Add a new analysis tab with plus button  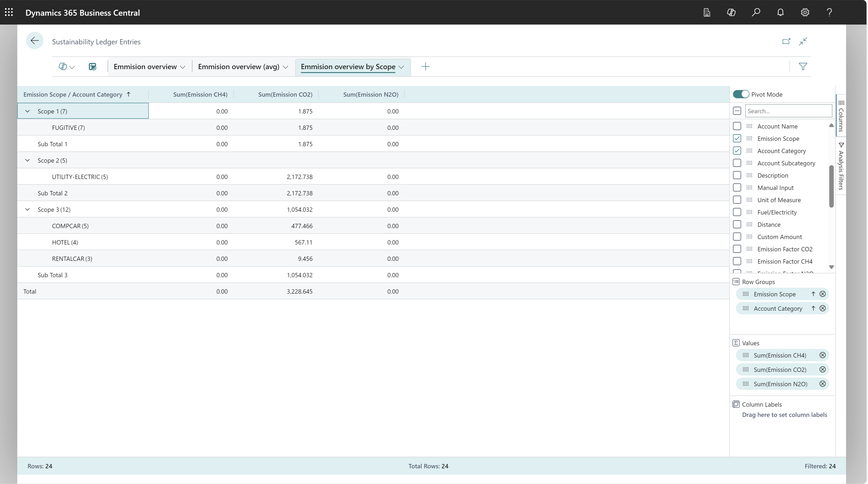[425, 66]
